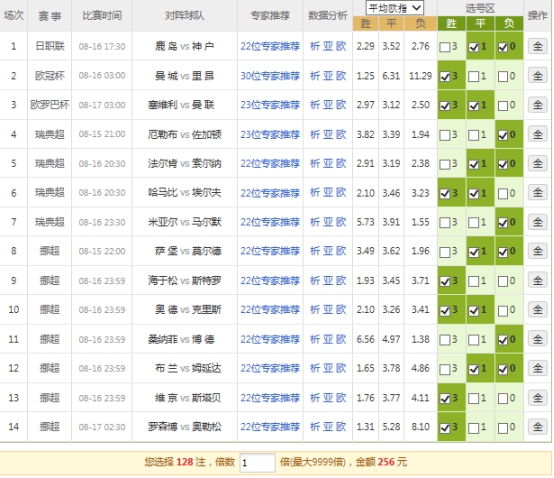
Task: Uncheck the loss (0) box for match 4
Action: (502, 135)
